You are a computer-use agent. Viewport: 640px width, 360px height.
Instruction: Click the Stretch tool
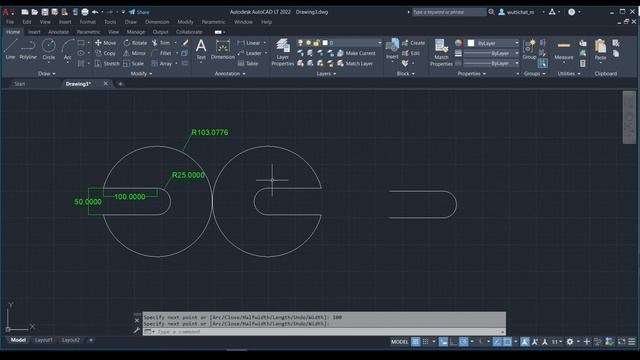coord(107,64)
